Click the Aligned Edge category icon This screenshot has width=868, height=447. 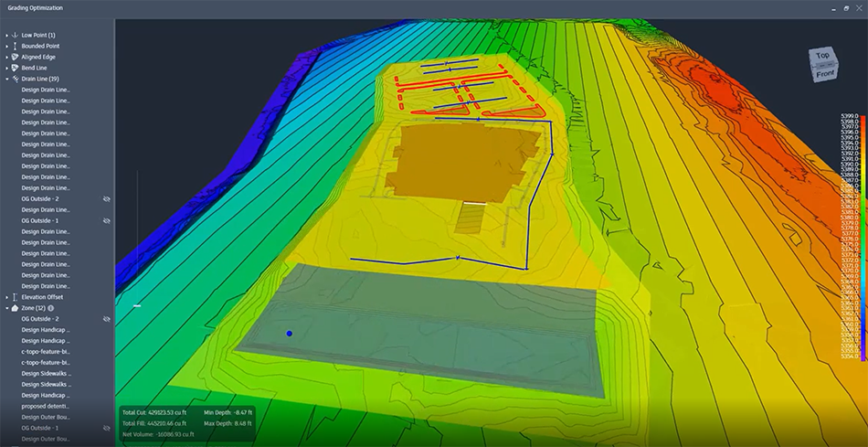coord(15,57)
